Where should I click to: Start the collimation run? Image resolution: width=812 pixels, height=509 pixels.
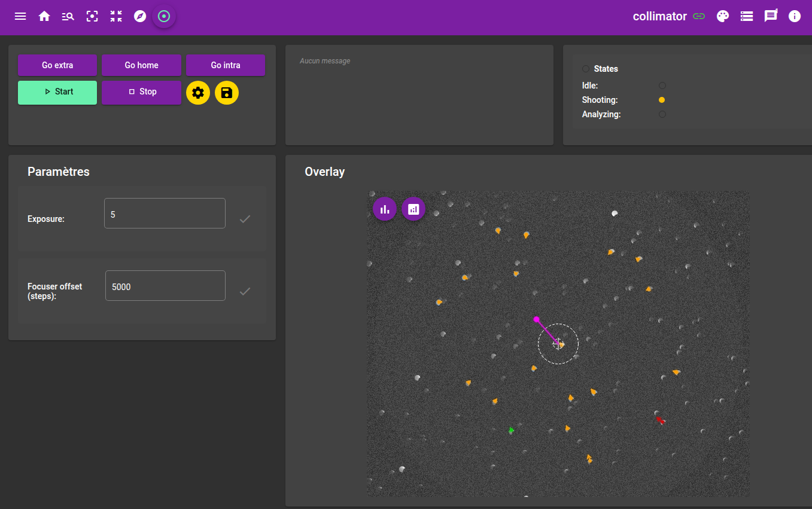(57, 93)
